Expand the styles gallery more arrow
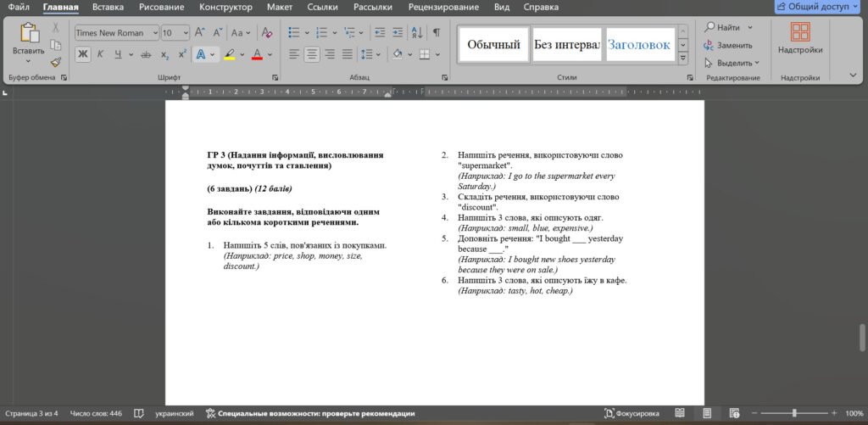This screenshot has width=868, height=425. [683, 57]
